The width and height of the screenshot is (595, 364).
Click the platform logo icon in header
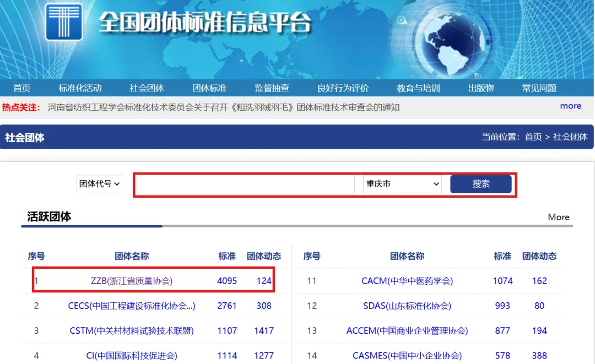pyautogui.click(x=64, y=21)
